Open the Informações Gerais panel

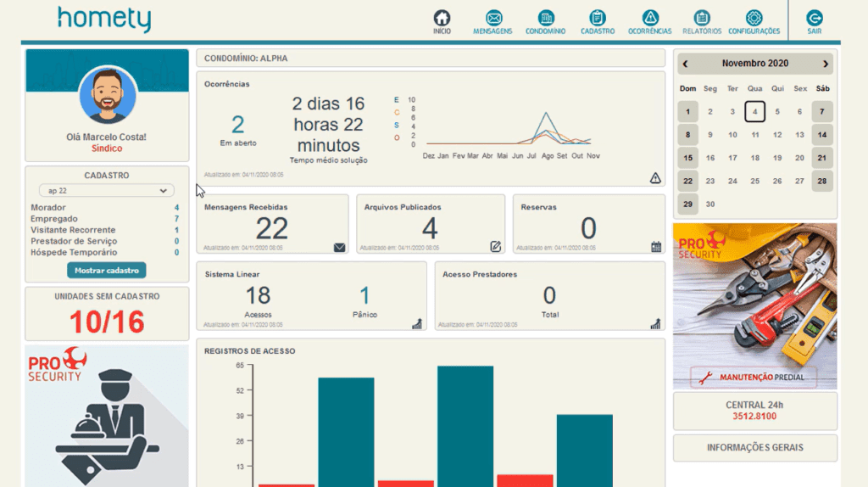tap(754, 447)
